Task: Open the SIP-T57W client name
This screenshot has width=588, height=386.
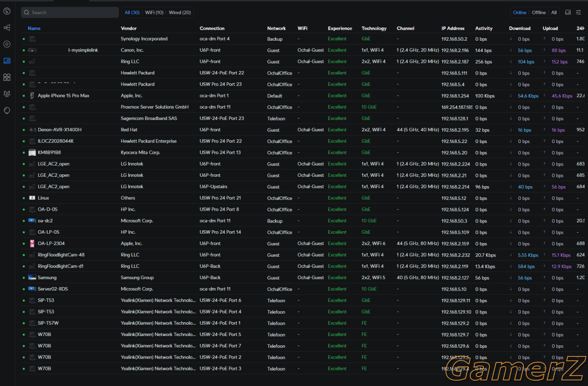Action: (x=48, y=323)
